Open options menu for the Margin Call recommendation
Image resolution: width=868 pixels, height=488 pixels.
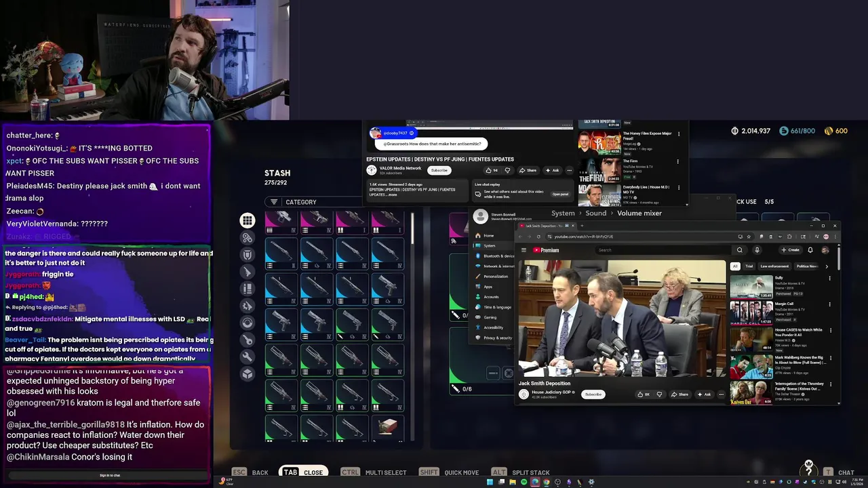pyautogui.click(x=831, y=304)
